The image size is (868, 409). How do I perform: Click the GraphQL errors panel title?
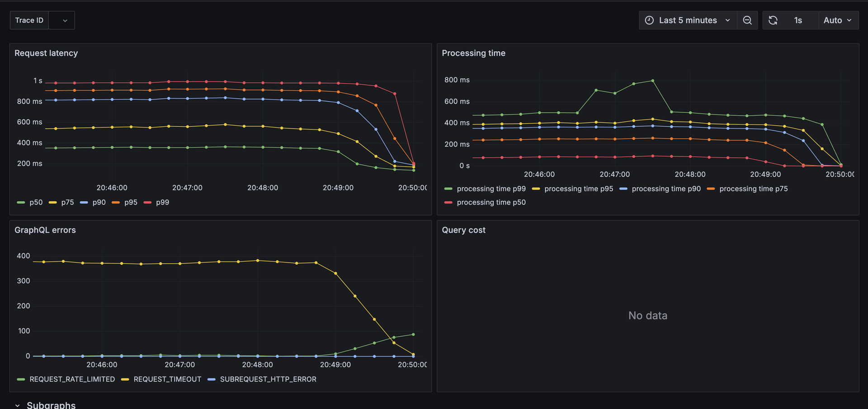45,230
